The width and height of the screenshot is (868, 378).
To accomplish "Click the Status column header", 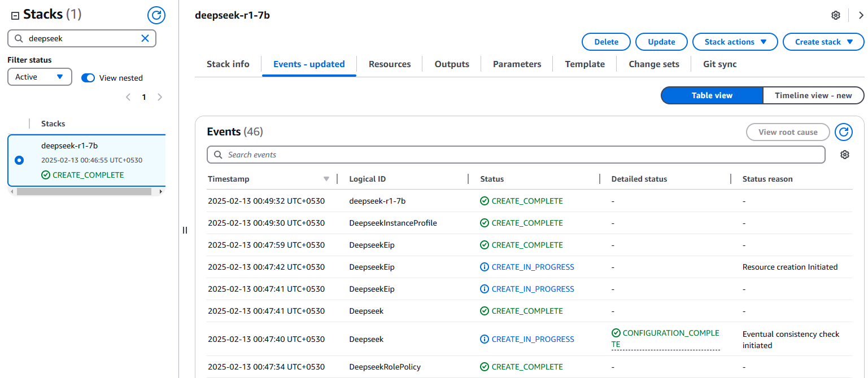I will 492,179.
